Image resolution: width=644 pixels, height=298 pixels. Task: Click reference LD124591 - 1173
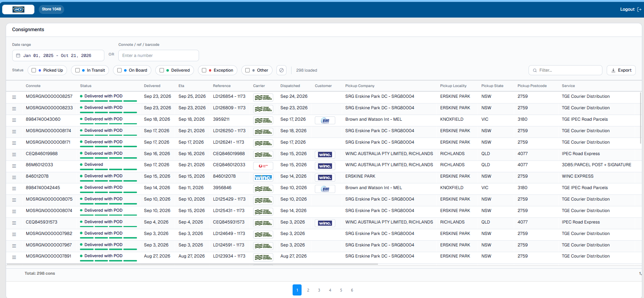pyautogui.click(x=228, y=245)
